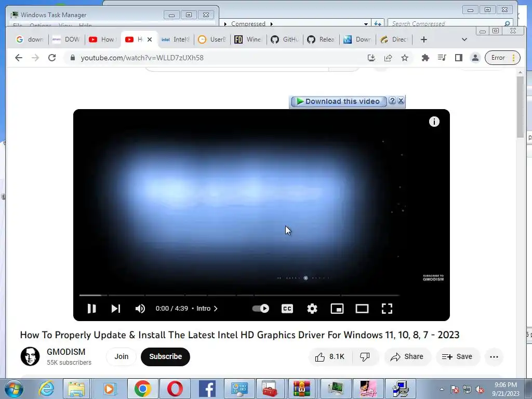Open Chrome extensions puzzle icon
Image resolution: width=532 pixels, height=399 pixels.
click(x=425, y=58)
